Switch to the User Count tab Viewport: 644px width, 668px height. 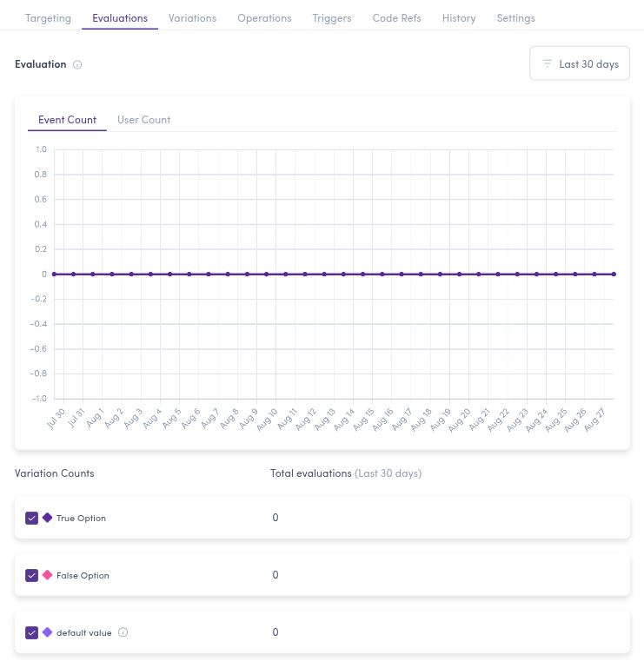143,120
